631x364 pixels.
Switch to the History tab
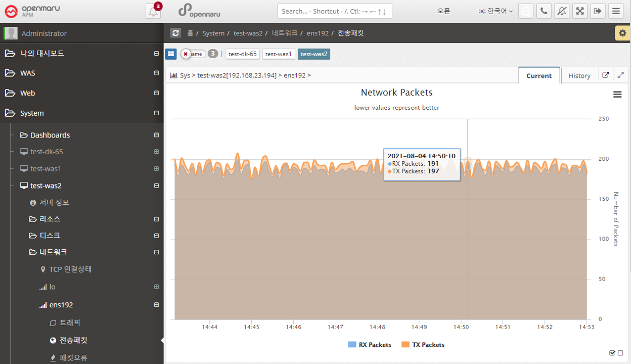(579, 76)
